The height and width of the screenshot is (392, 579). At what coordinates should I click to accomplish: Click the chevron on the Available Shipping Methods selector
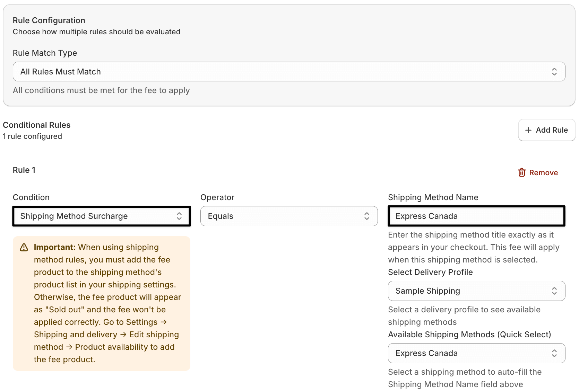pos(554,353)
